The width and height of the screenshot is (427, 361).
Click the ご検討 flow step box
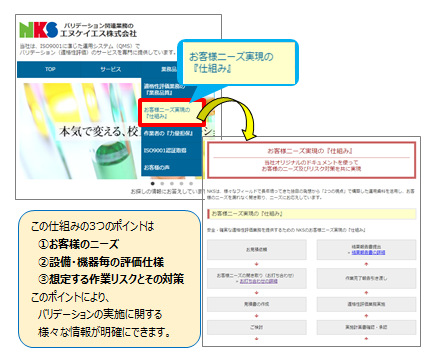point(257,327)
